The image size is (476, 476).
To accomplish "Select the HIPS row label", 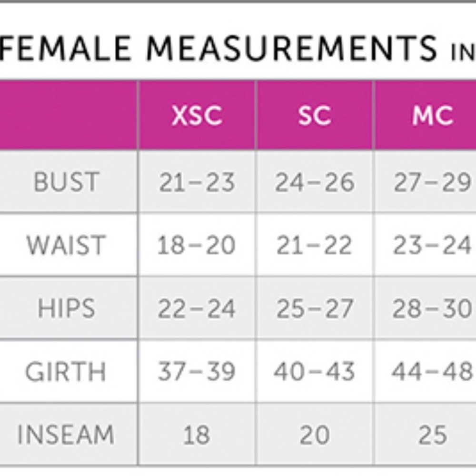I will (66, 308).
